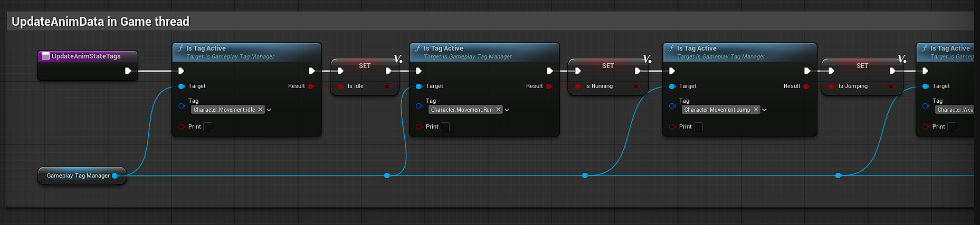The height and width of the screenshot is (225, 980).
Task: Select the Is Running SET node header
Action: 608,66
